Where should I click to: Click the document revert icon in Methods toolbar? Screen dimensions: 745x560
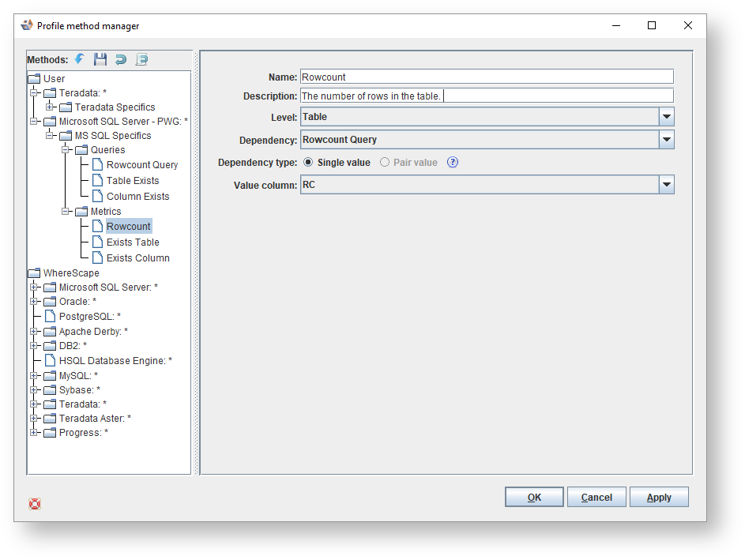(x=141, y=59)
